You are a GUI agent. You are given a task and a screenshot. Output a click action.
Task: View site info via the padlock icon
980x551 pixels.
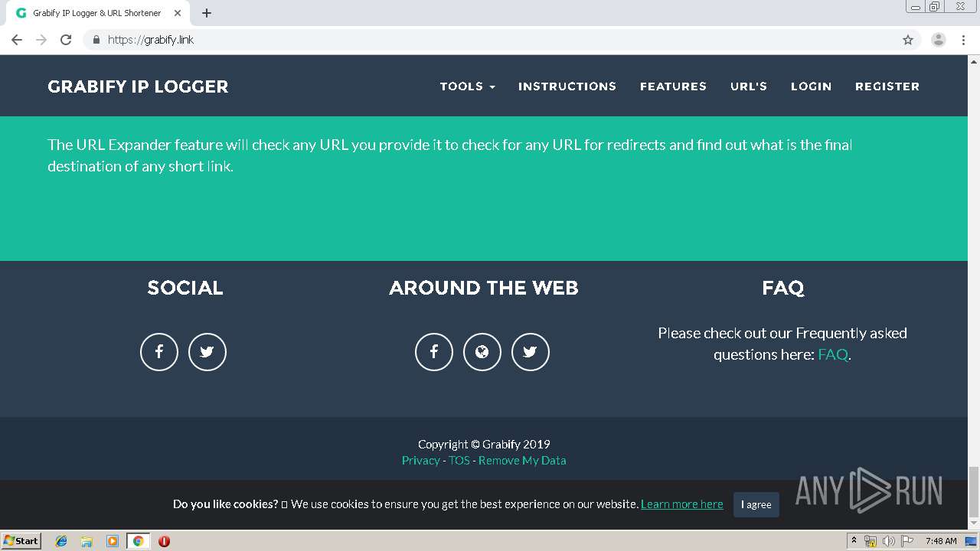[x=96, y=40]
